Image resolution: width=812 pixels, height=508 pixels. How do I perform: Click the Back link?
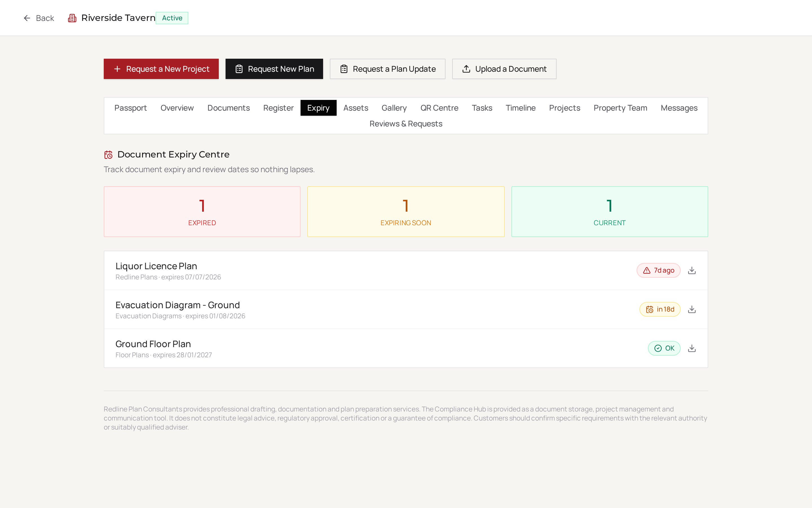(x=39, y=18)
